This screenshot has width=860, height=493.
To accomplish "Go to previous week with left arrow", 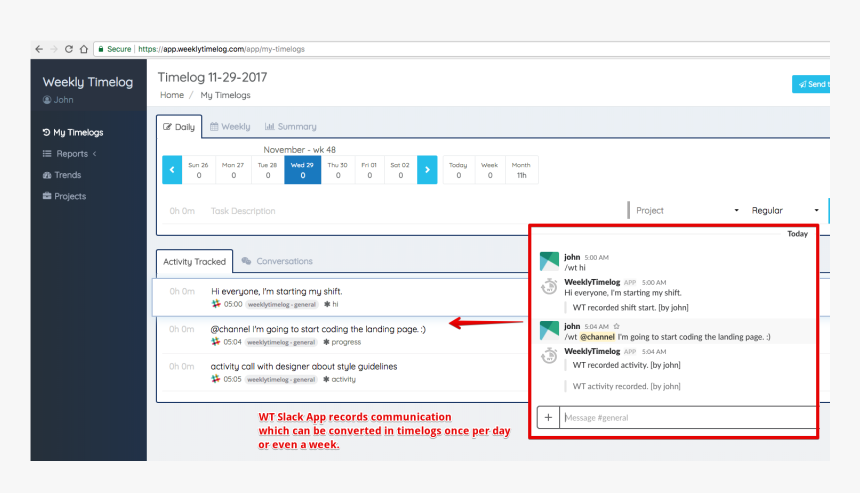I will pos(172,170).
